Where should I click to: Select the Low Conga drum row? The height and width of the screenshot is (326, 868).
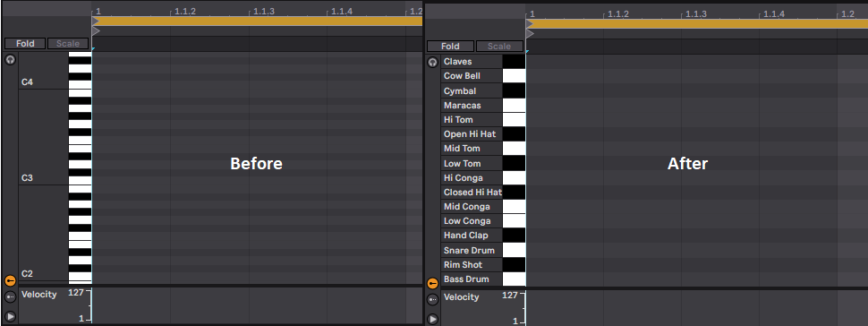[x=472, y=221]
